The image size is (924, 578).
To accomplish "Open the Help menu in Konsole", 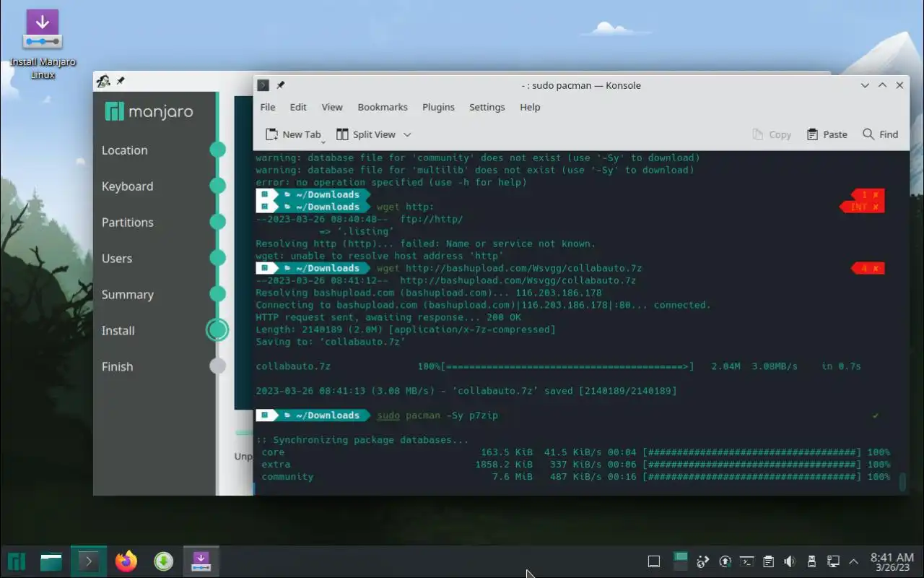I will click(x=530, y=107).
